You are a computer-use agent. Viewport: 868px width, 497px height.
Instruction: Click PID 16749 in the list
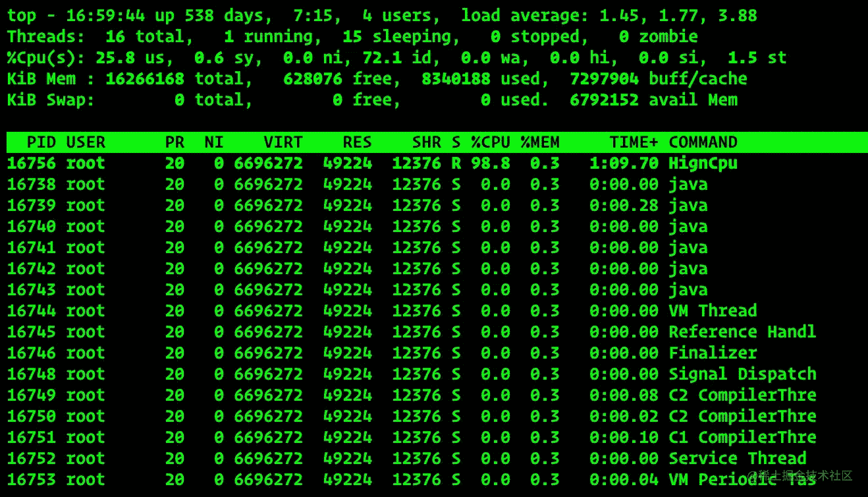coord(31,395)
